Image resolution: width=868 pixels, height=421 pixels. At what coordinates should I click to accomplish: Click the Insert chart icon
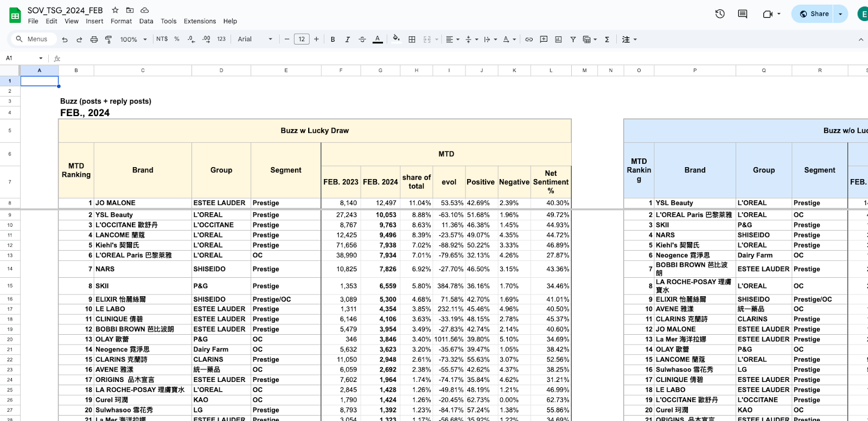click(x=558, y=39)
